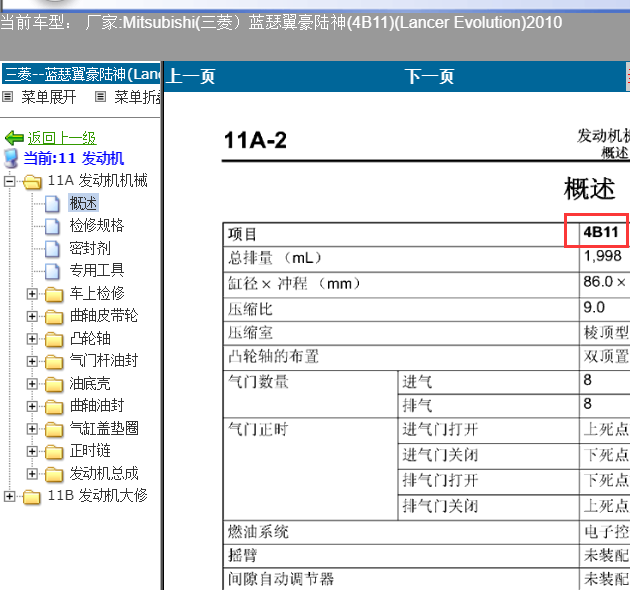Select the 11A 发动机机械 label

97,181
